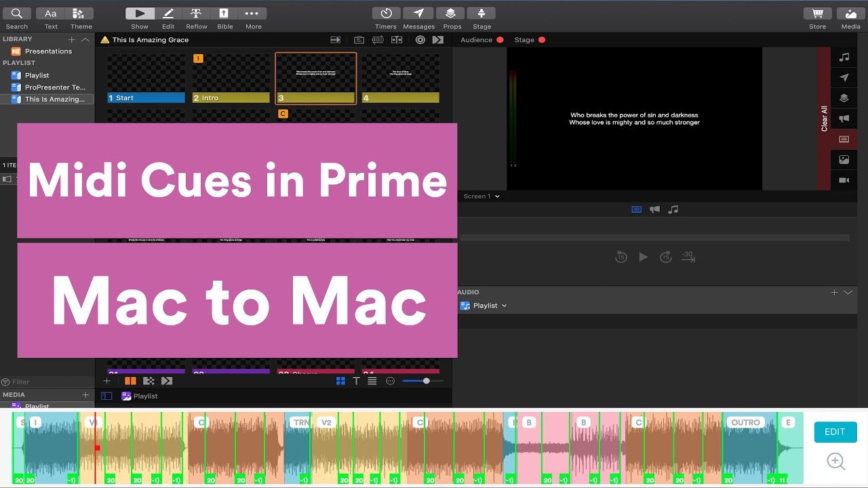Open the slide transition icon in header
The width and height of the screenshot is (868, 488).
click(334, 40)
